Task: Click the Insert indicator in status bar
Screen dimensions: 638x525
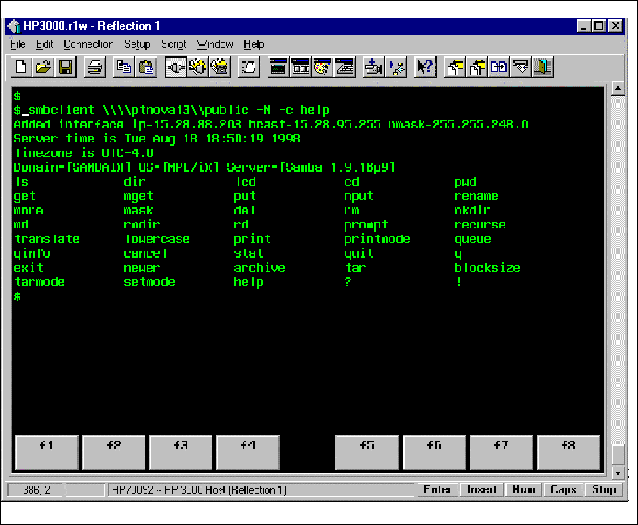Action: (481, 489)
